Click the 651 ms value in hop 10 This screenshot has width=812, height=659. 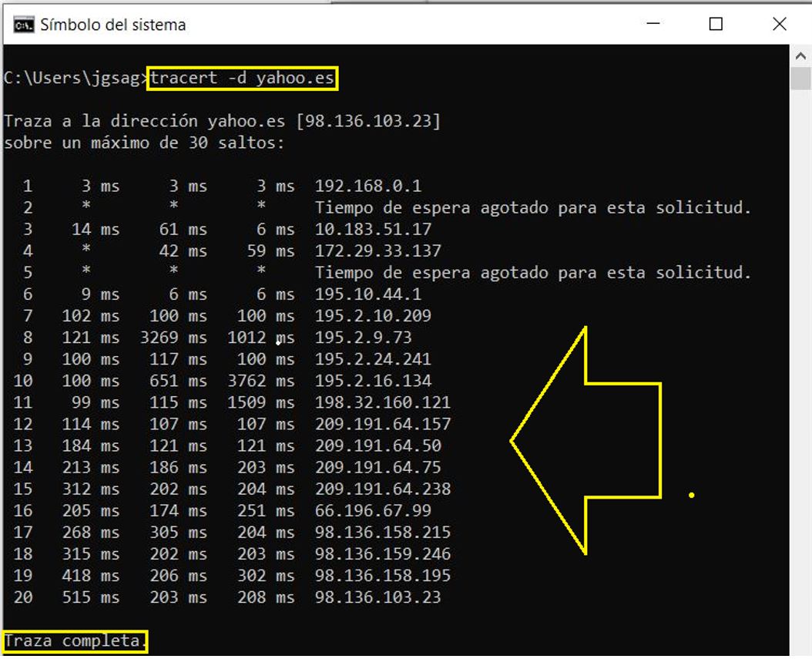(x=178, y=381)
